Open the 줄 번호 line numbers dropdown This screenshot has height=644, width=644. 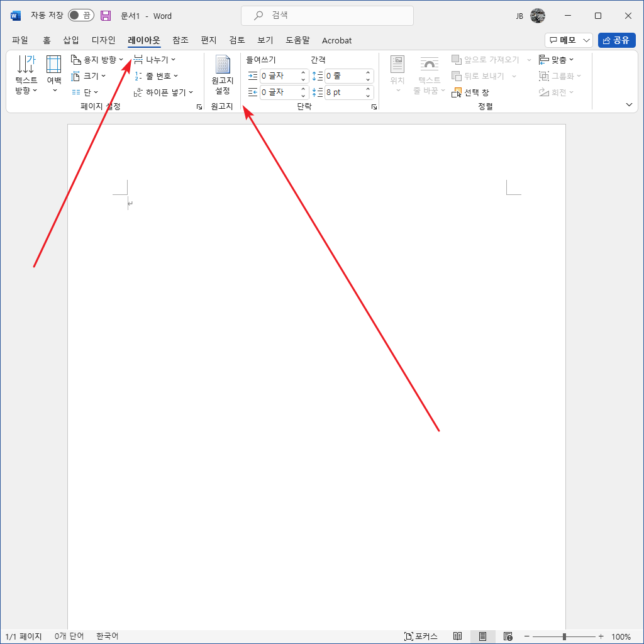tap(156, 76)
